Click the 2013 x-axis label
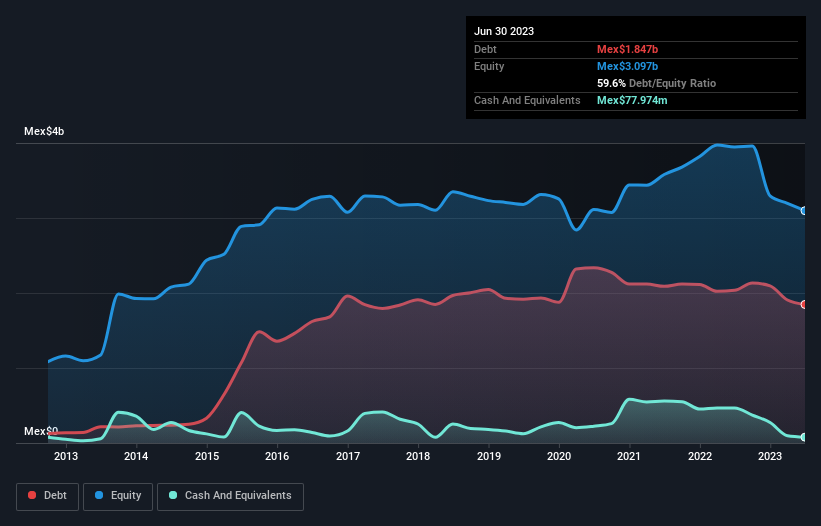The height and width of the screenshot is (526, 821). [66, 456]
